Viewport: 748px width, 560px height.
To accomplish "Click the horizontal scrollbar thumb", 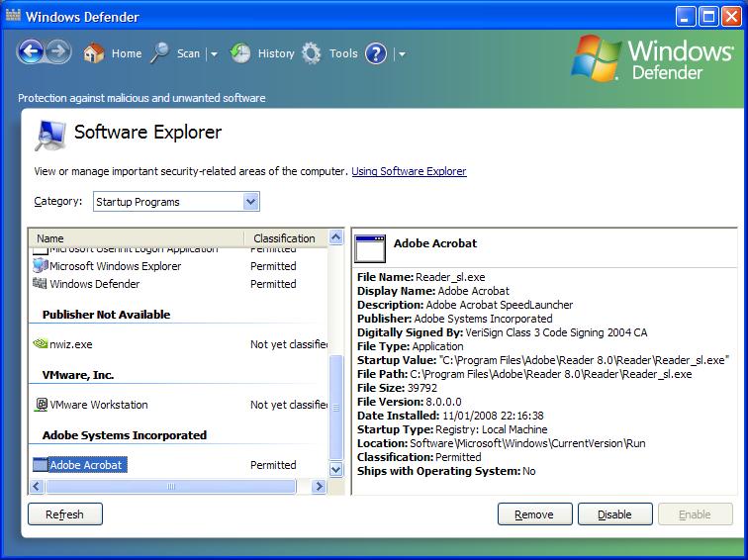I will tap(171, 487).
